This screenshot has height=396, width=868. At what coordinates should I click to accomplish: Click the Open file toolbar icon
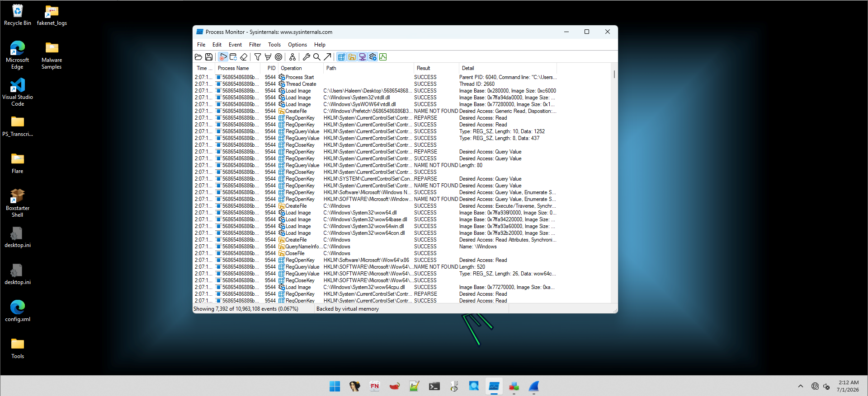(198, 57)
